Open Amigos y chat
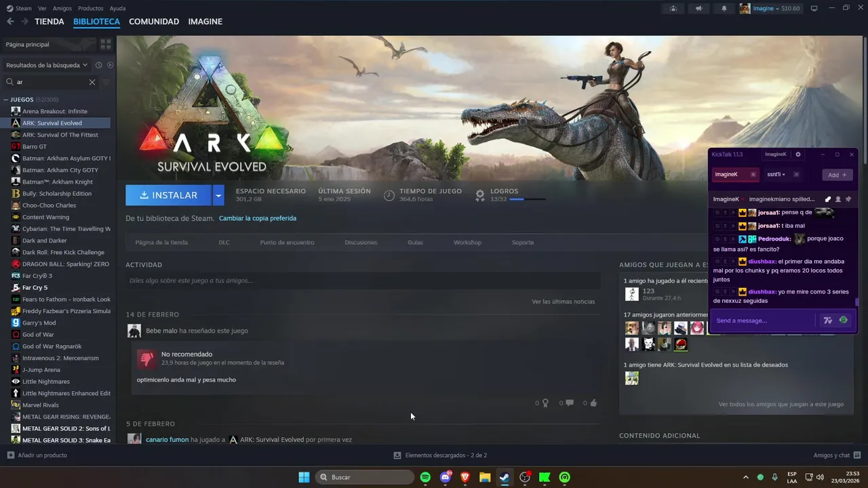 click(837, 455)
